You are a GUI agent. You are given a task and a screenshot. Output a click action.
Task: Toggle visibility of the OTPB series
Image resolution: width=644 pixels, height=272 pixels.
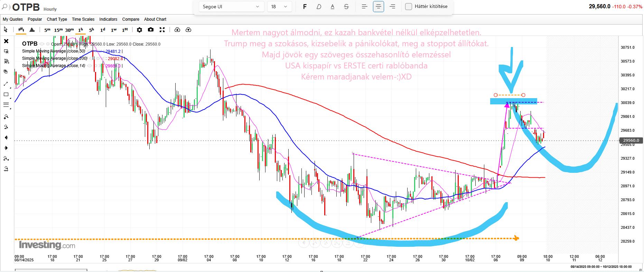(42, 44)
